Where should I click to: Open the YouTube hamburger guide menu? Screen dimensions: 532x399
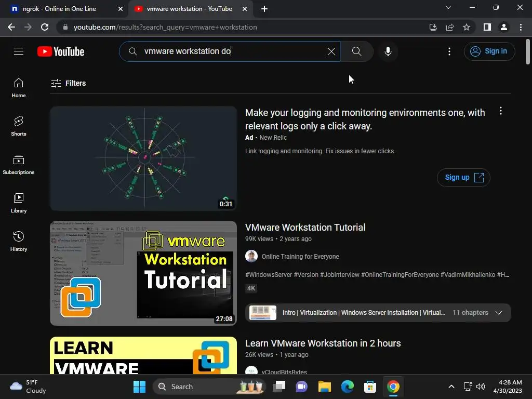(19, 51)
